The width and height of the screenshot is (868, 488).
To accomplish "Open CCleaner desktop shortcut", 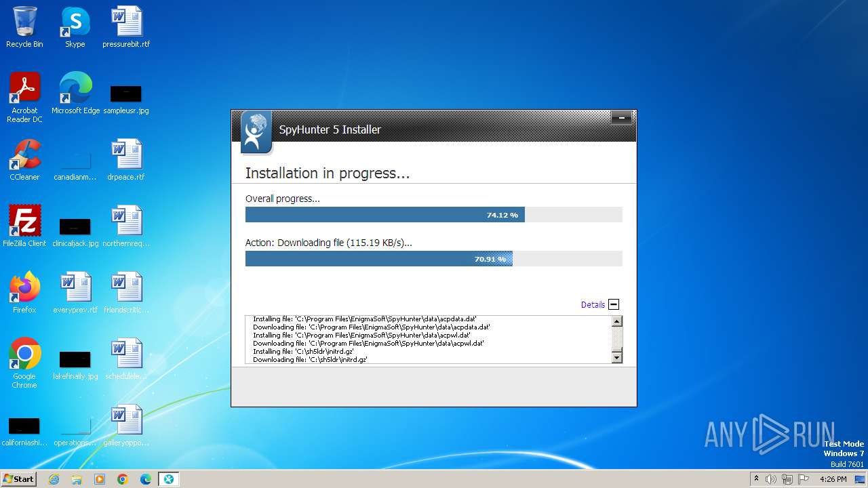I will 24,160.
